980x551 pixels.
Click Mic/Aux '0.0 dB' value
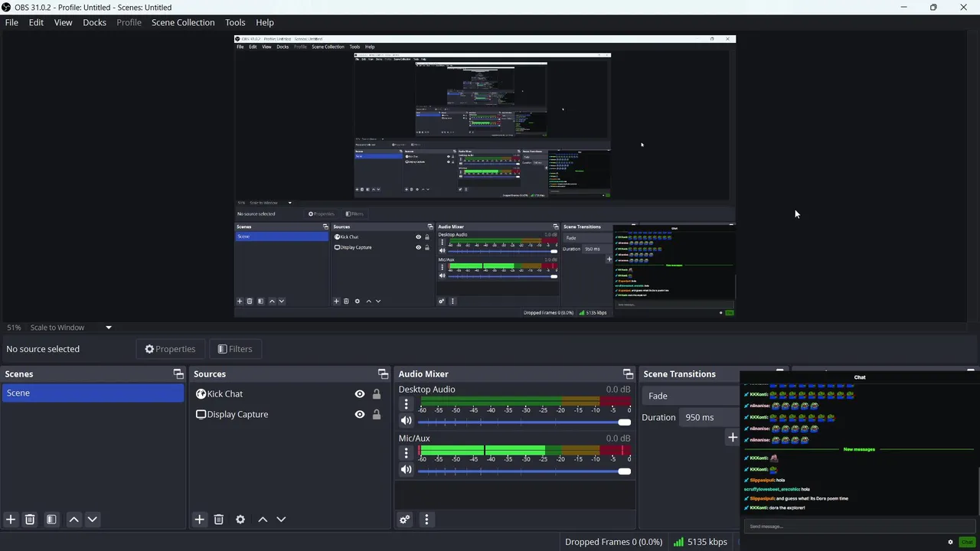[618, 439]
